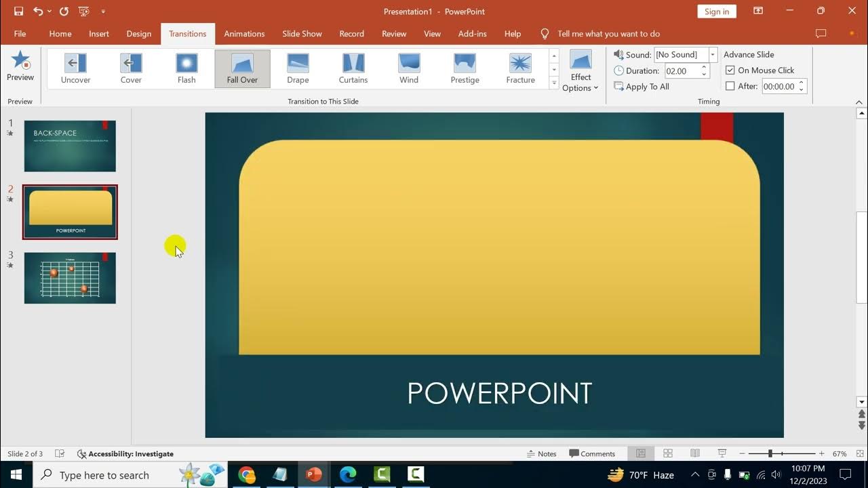Screen dimensions: 868x488
Task: Open Reading View from status bar
Action: tap(695, 453)
